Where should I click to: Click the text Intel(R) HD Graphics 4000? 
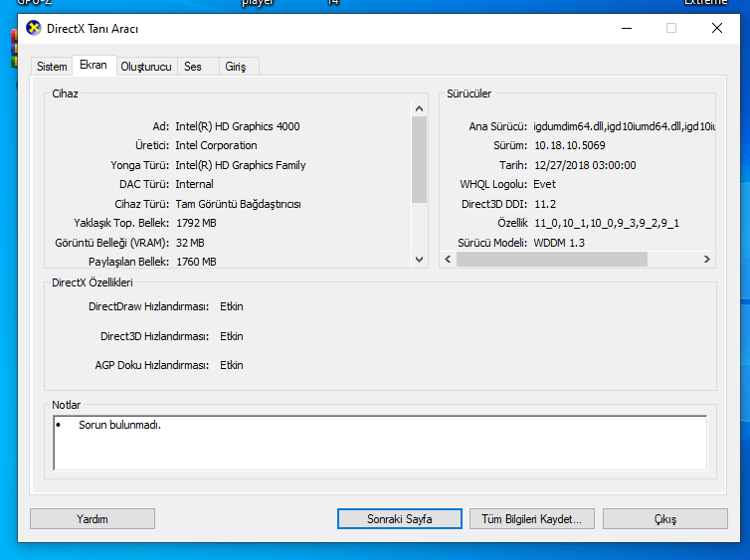(238, 126)
